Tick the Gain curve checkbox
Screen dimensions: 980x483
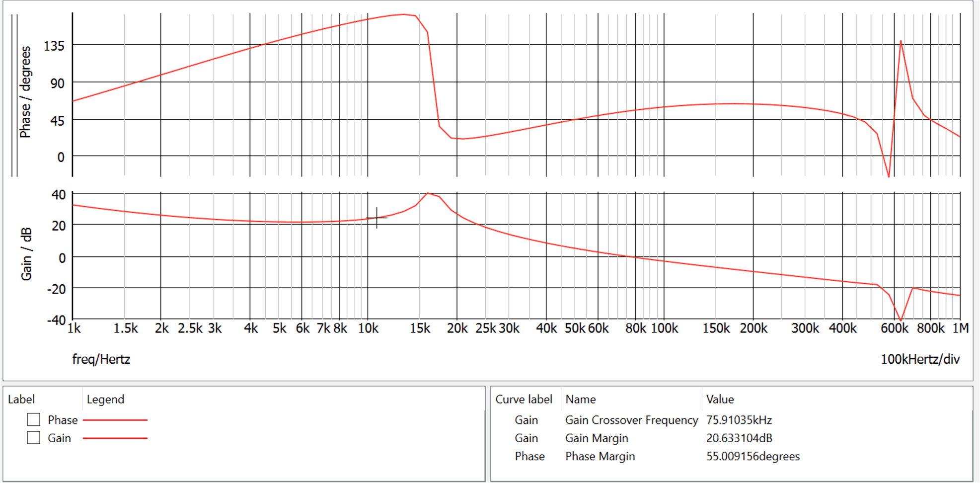(34, 438)
